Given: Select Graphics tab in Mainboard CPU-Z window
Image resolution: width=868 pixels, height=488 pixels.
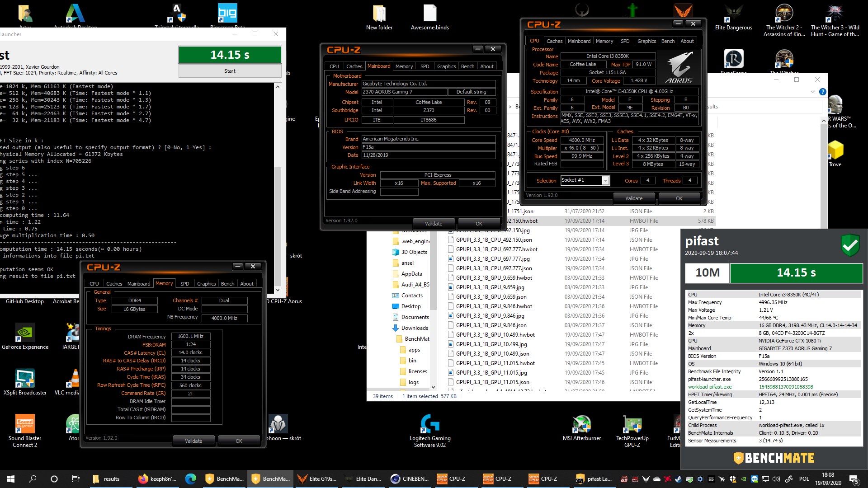Looking at the screenshot, I should [x=446, y=66].
